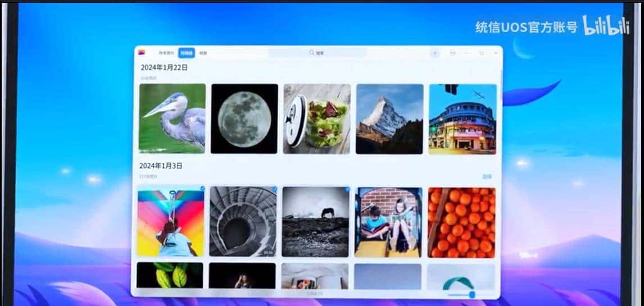
Task: Open the title bar main menu icon
Action: click(452, 53)
